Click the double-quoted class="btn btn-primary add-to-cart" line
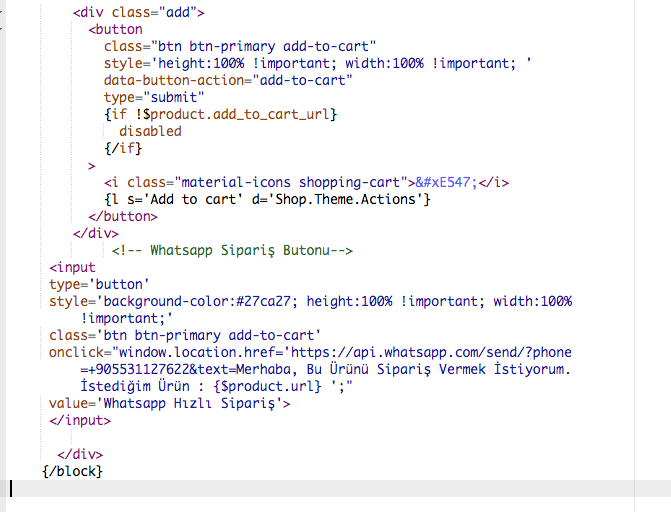 [x=240, y=46]
